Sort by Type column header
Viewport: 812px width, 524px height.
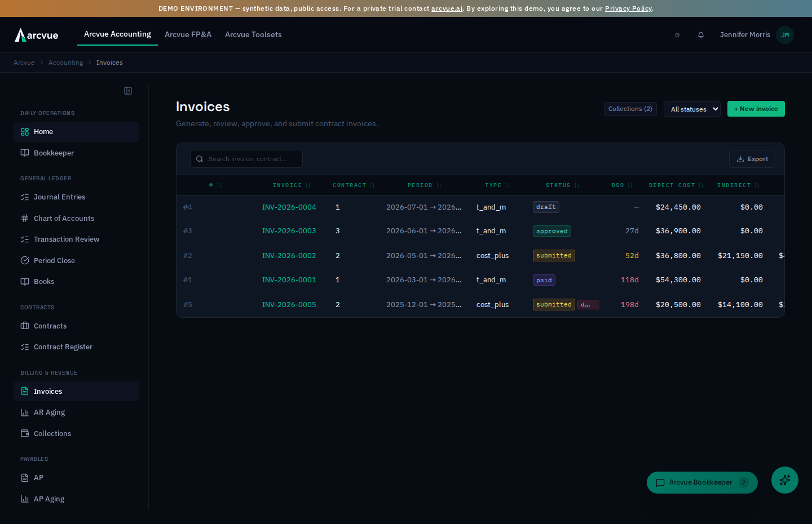497,185
